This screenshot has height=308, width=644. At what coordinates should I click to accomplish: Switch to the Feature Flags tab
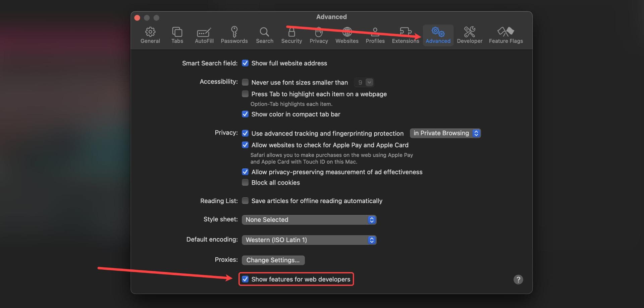click(506, 35)
